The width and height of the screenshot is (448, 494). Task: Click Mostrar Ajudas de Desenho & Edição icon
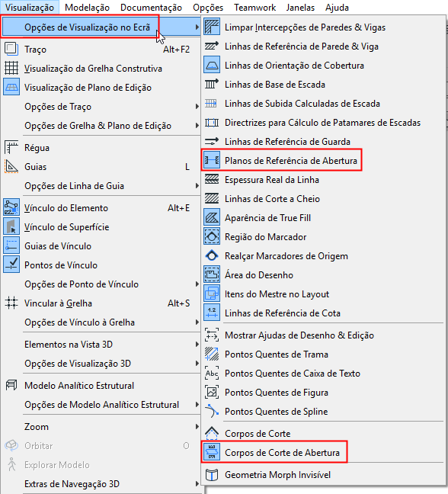pos(212,335)
